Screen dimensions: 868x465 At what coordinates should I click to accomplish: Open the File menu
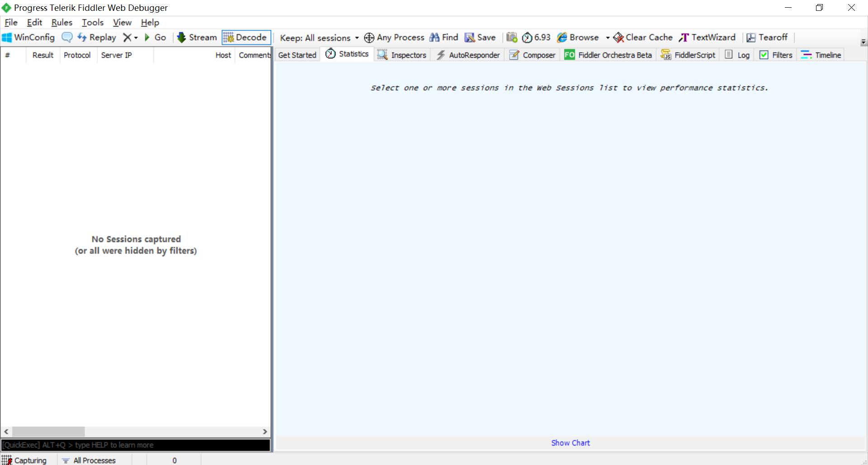pos(11,23)
